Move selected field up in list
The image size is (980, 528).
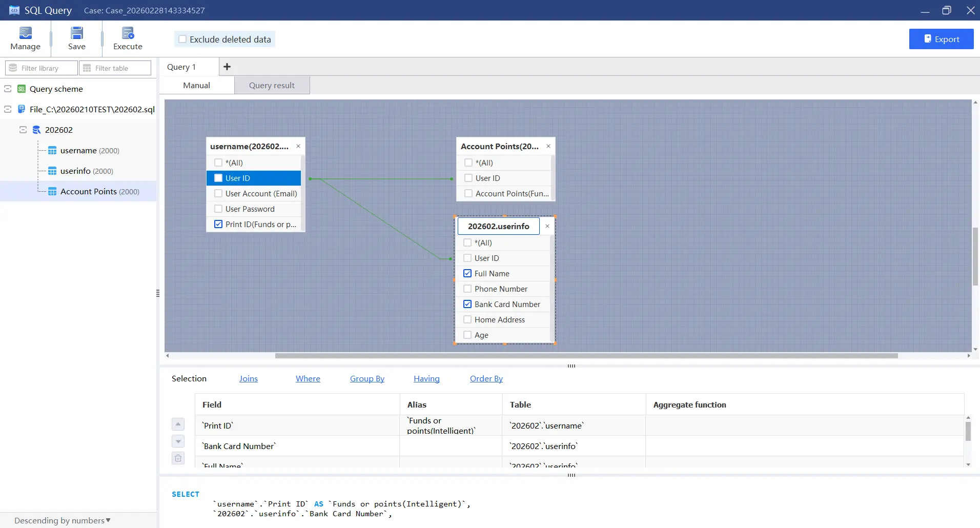click(178, 424)
